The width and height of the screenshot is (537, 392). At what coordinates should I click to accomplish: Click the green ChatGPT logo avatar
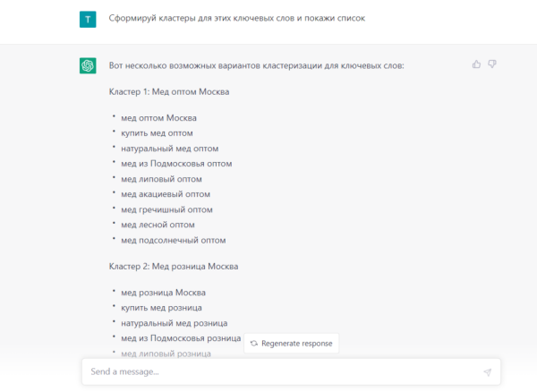click(x=88, y=65)
